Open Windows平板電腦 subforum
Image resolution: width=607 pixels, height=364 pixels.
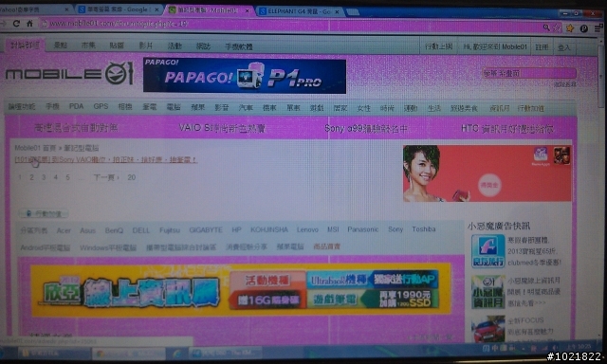[x=108, y=247]
